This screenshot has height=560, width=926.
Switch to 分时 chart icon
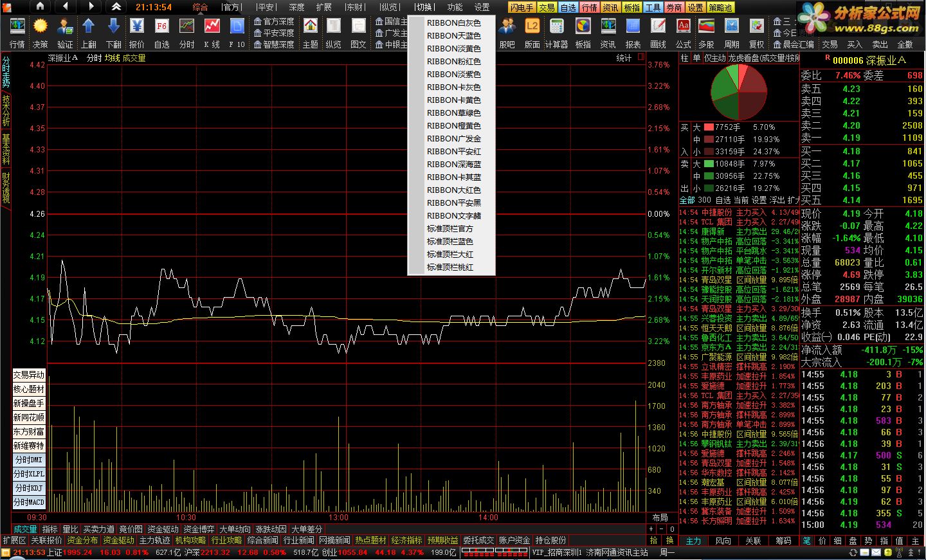[x=187, y=33]
